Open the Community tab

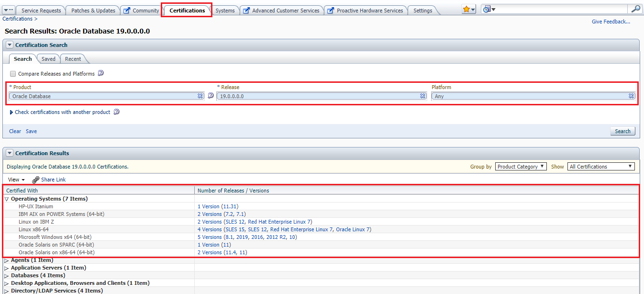pyautogui.click(x=141, y=11)
